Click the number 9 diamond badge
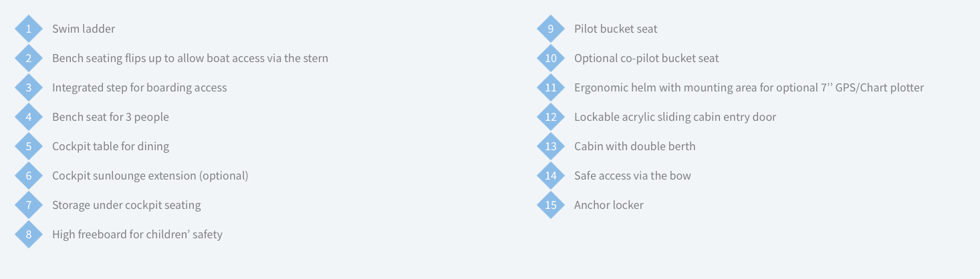The width and height of the screenshot is (980, 279). click(x=551, y=29)
